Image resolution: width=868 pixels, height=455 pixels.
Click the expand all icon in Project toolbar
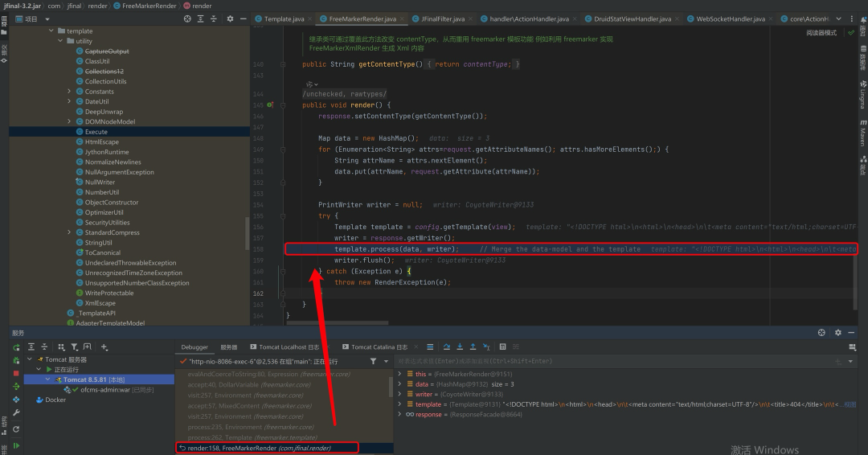click(x=200, y=18)
